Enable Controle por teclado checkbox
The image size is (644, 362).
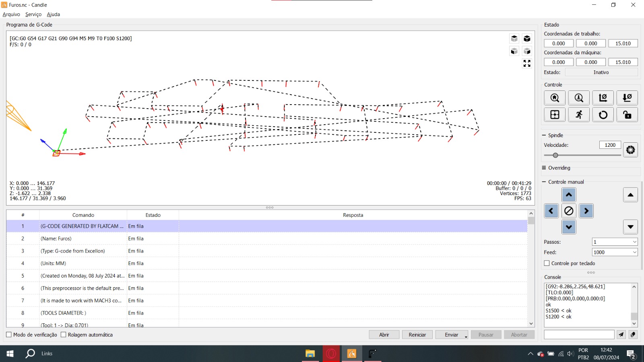point(547,263)
